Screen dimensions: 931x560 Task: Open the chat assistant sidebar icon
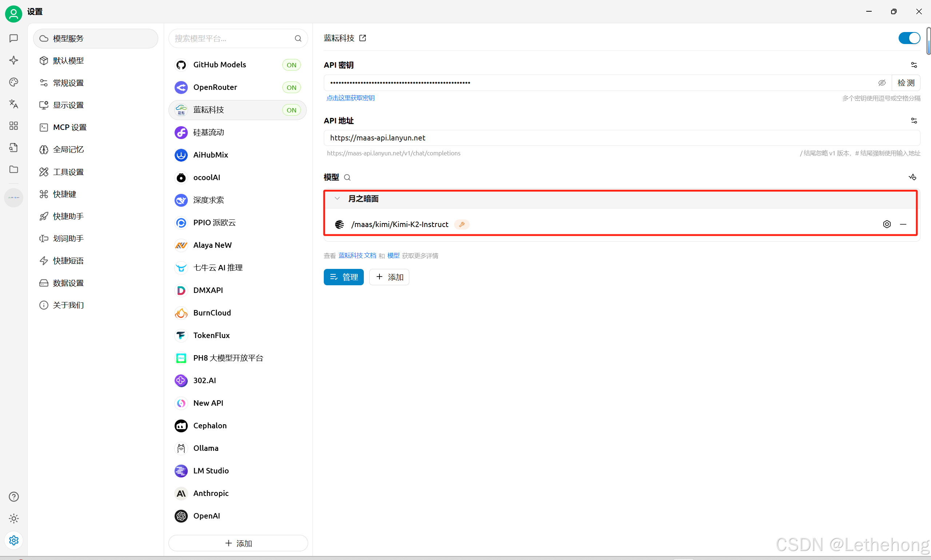[x=13, y=39]
